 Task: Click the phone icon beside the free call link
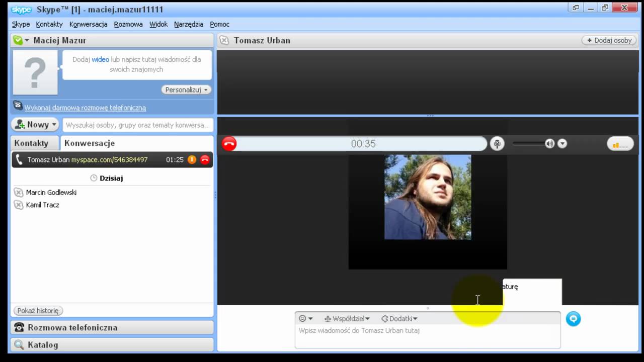coord(18,106)
